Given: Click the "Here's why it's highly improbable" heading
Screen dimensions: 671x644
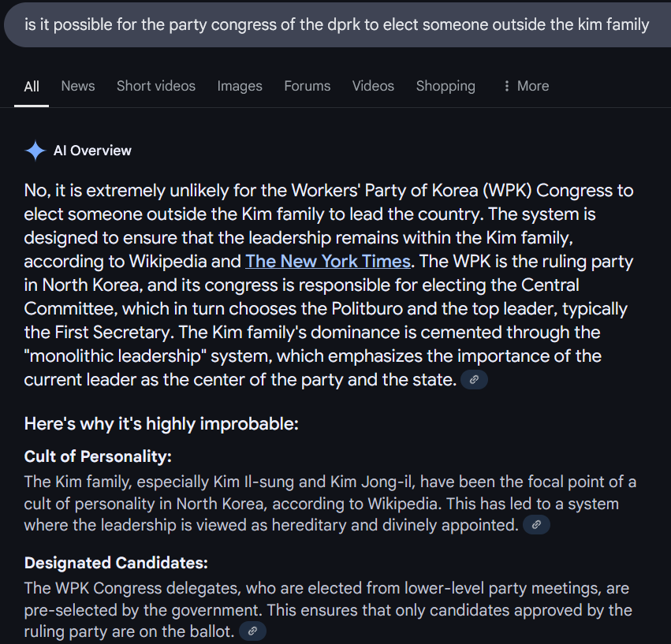Looking at the screenshot, I should [162, 423].
